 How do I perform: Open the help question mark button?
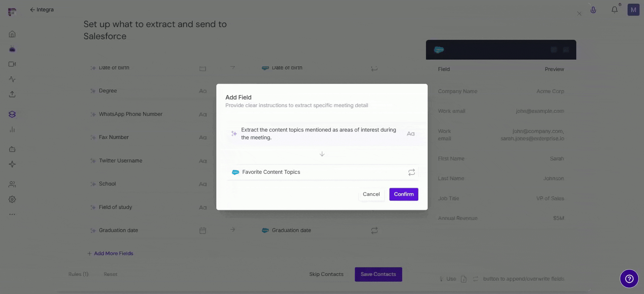(x=629, y=279)
